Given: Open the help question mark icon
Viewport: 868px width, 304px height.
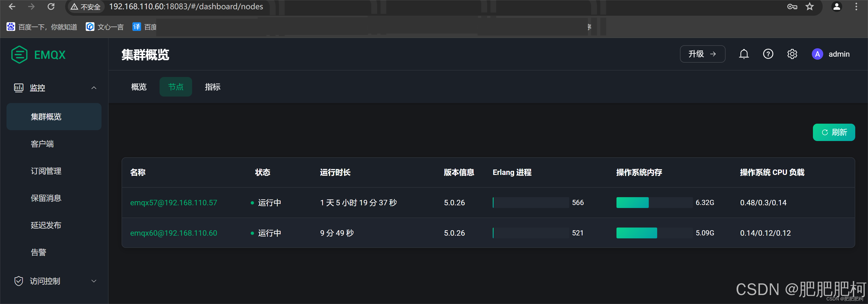Looking at the screenshot, I should click(768, 54).
